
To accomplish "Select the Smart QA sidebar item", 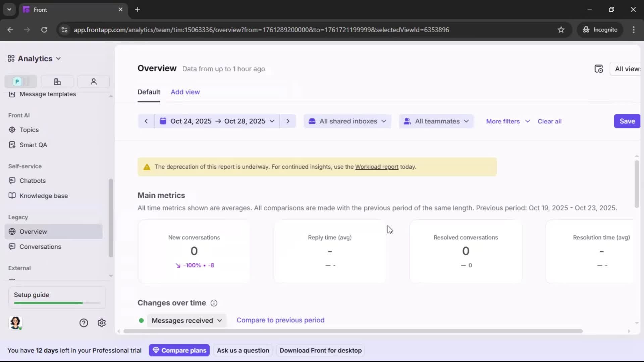I will coord(33,145).
